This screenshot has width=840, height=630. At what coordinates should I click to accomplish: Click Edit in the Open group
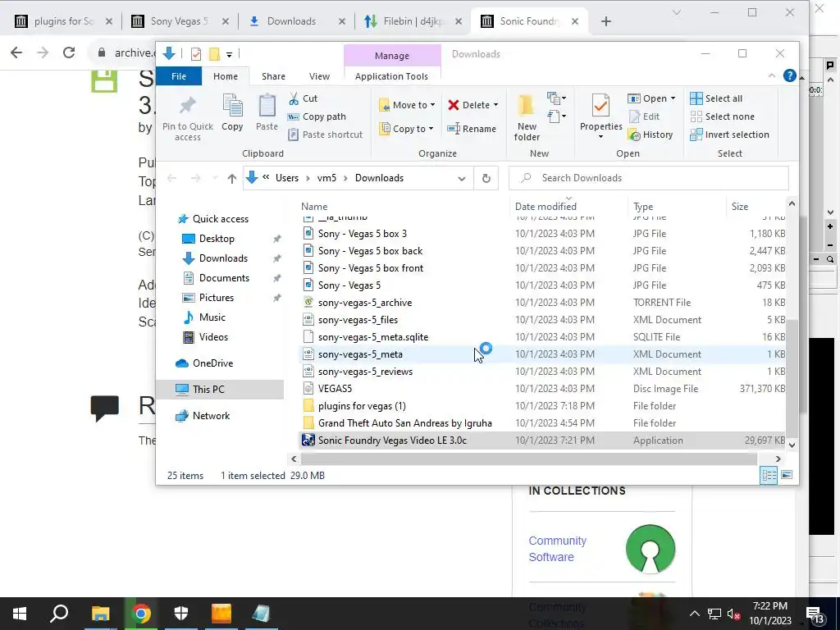click(644, 116)
